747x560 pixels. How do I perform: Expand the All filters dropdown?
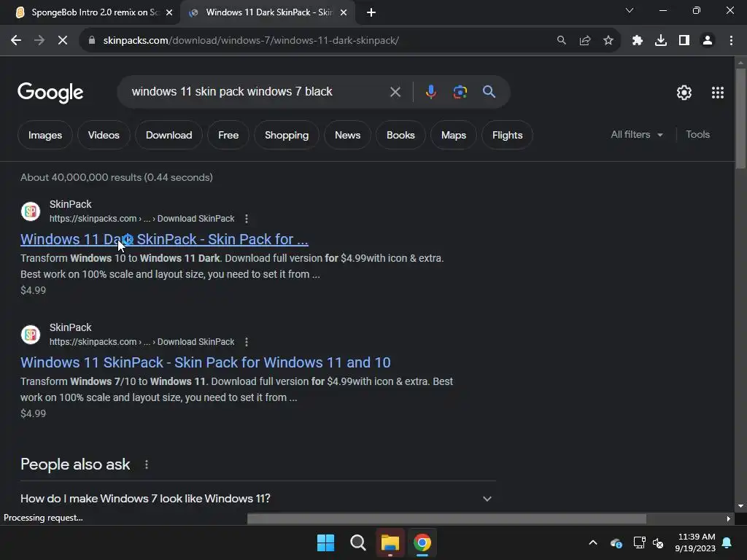[637, 135]
